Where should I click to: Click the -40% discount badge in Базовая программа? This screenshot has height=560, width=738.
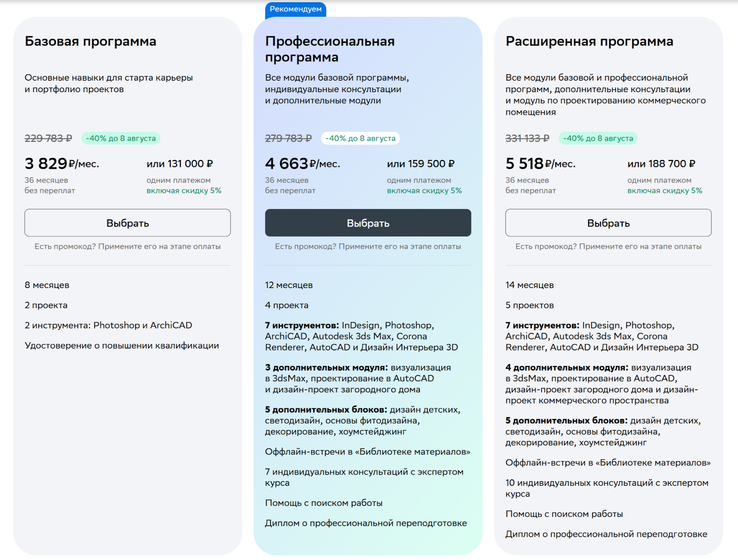(121, 138)
